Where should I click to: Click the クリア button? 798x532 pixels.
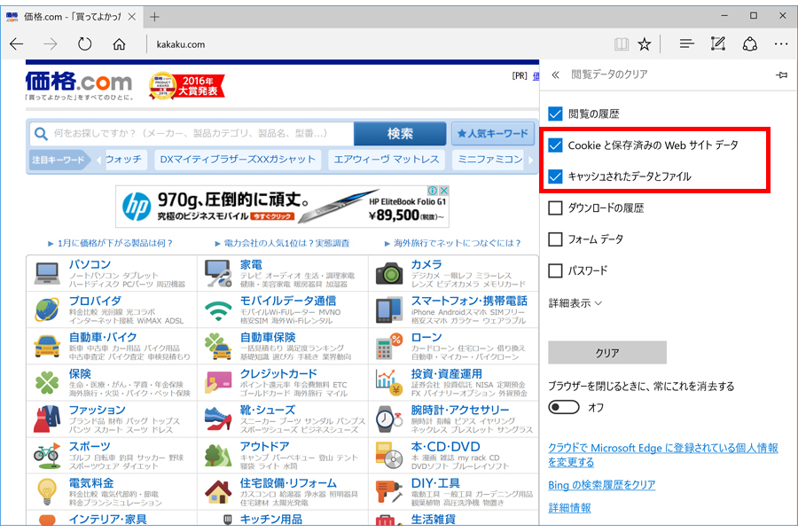tap(607, 353)
